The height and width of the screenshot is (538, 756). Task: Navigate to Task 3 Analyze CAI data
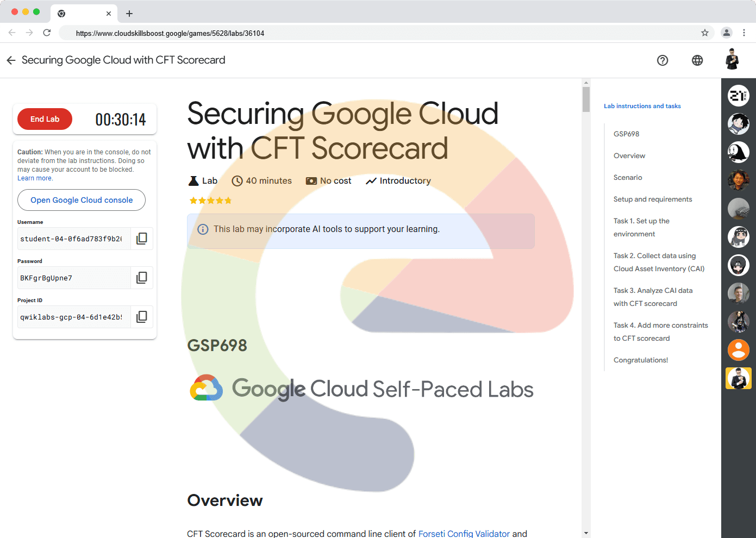(x=653, y=297)
